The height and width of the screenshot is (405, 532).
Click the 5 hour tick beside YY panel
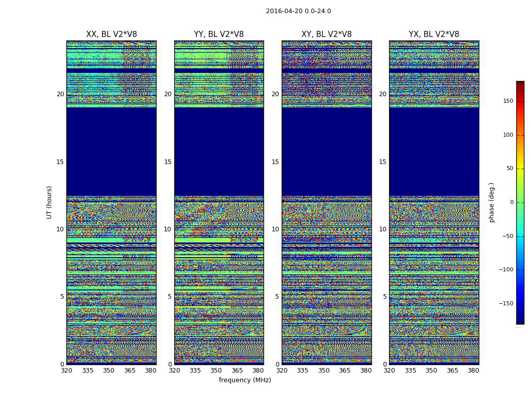coord(170,297)
